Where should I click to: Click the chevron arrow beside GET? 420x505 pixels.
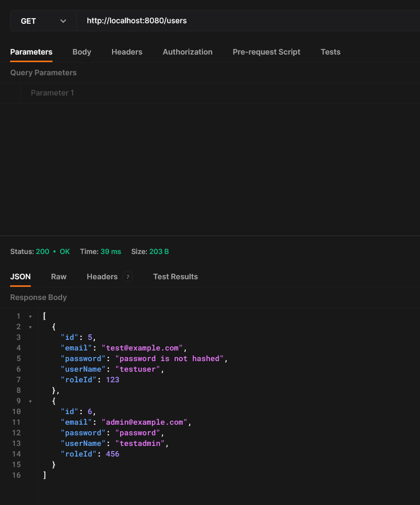63,21
